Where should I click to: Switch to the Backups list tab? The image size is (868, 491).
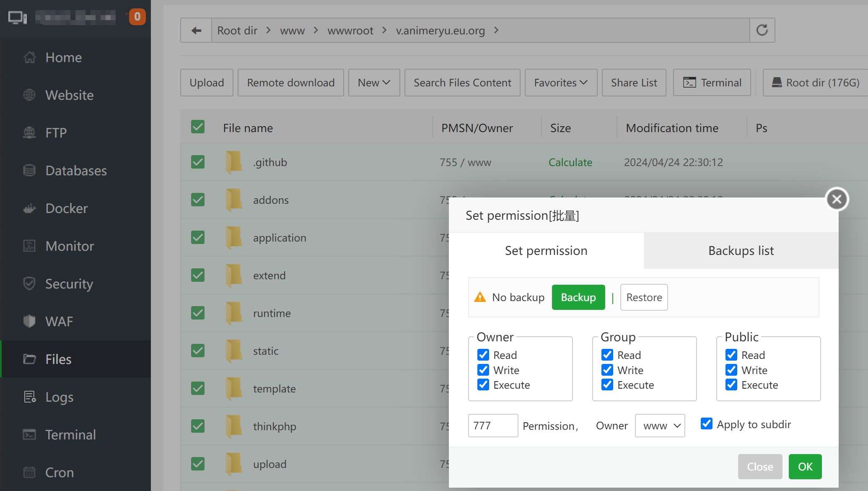tap(741, 250)
